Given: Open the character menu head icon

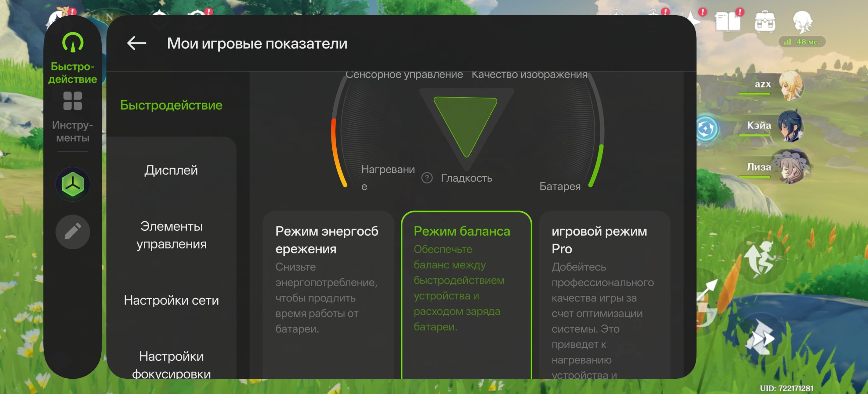Looking at the screenshot, I should 803,22.
